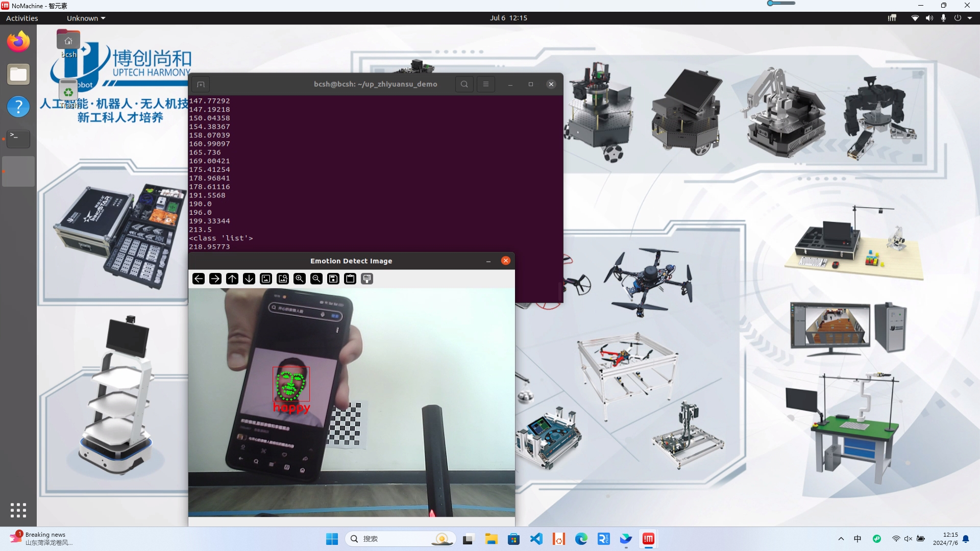Viewport: 980px width, 551px height.
Task: Click the power icon in GNOME top bar
Action: [x=958, y=18]
